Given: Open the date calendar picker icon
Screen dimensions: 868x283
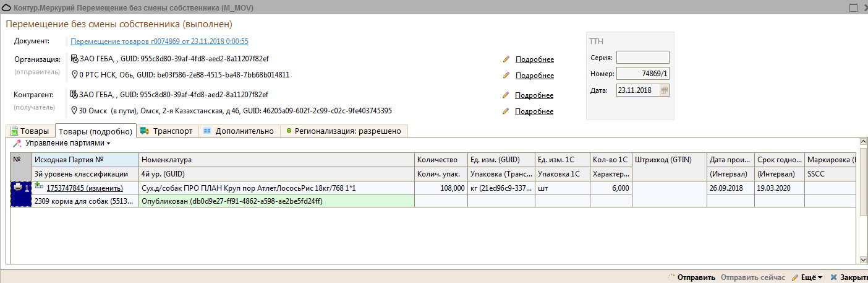Looking at the screenshot, I should point(664,90).
